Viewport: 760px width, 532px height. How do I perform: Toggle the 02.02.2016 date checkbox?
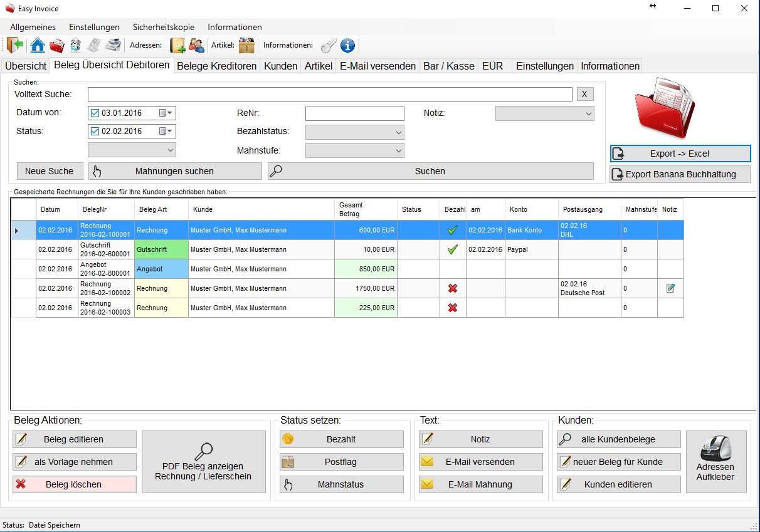coord(95,132)
